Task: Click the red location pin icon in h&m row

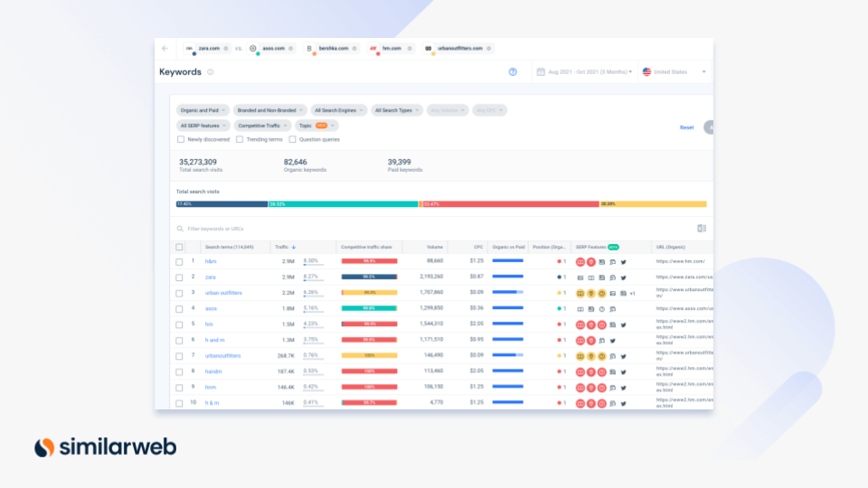Action: (590, 262)
